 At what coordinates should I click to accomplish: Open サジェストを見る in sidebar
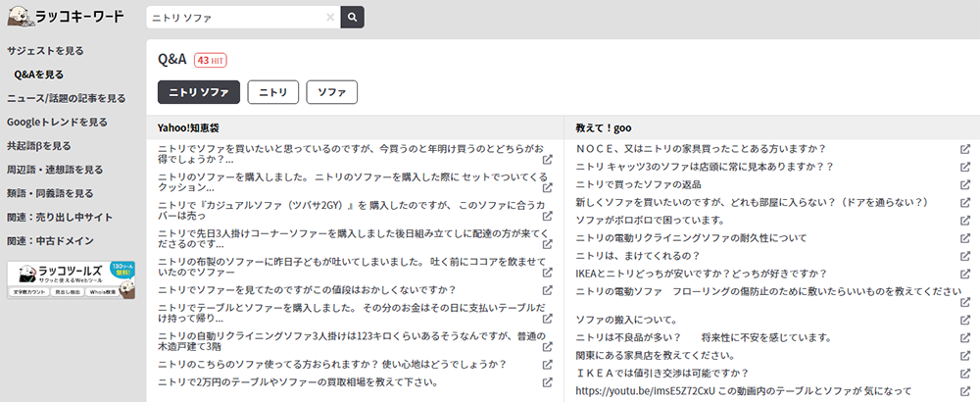click(45, 51)
